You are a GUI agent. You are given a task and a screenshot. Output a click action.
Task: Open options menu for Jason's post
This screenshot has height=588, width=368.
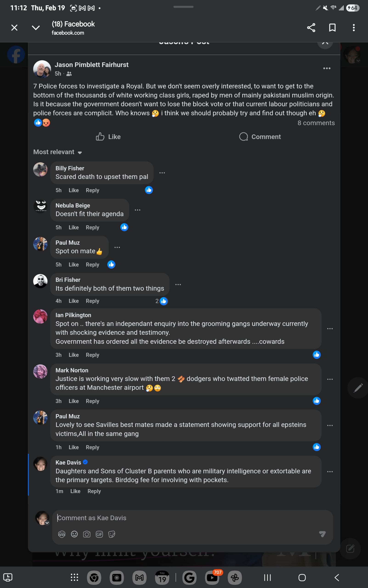[x=327, y=68]
